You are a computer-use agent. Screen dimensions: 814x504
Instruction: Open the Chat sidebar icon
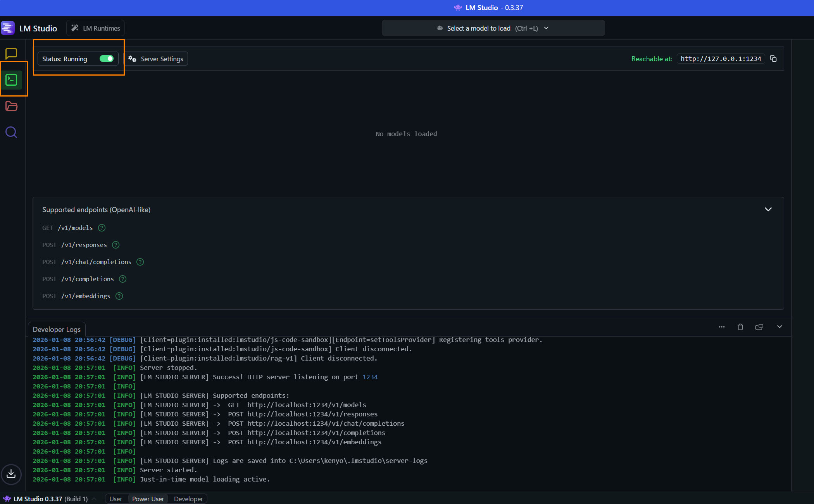click(11, 54)
